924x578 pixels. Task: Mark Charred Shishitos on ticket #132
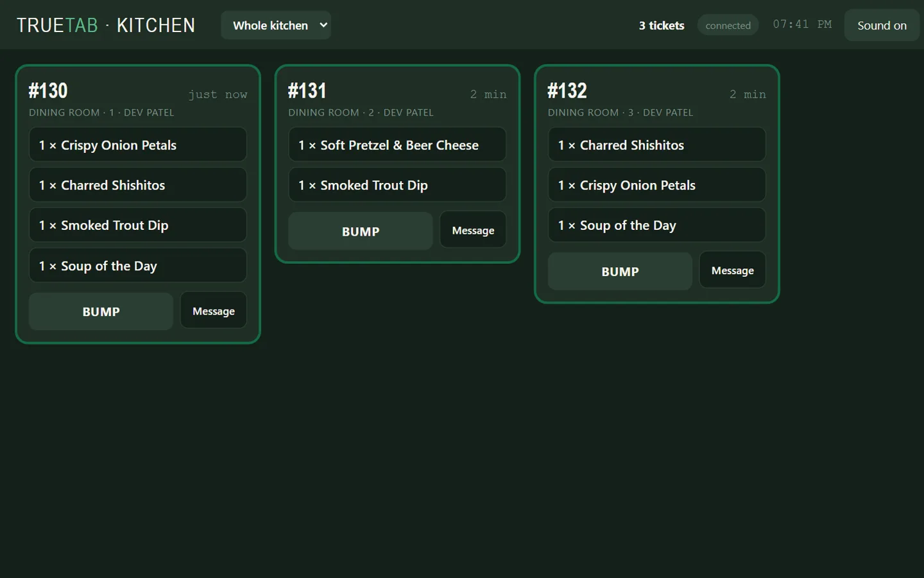657,144
